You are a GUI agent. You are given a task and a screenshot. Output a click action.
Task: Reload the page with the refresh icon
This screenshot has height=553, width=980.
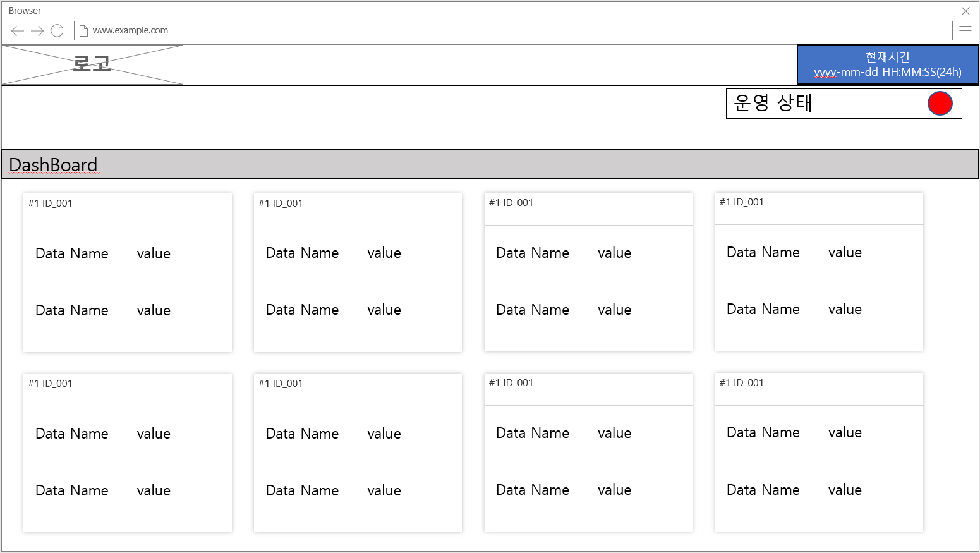click(57, 30)
